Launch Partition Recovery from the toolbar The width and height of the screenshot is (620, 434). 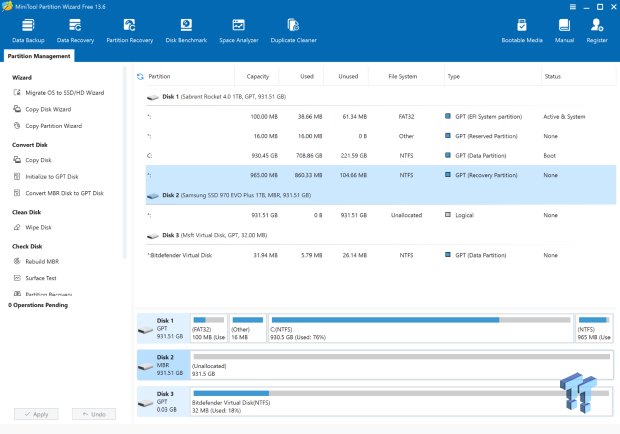click(129, 31)
